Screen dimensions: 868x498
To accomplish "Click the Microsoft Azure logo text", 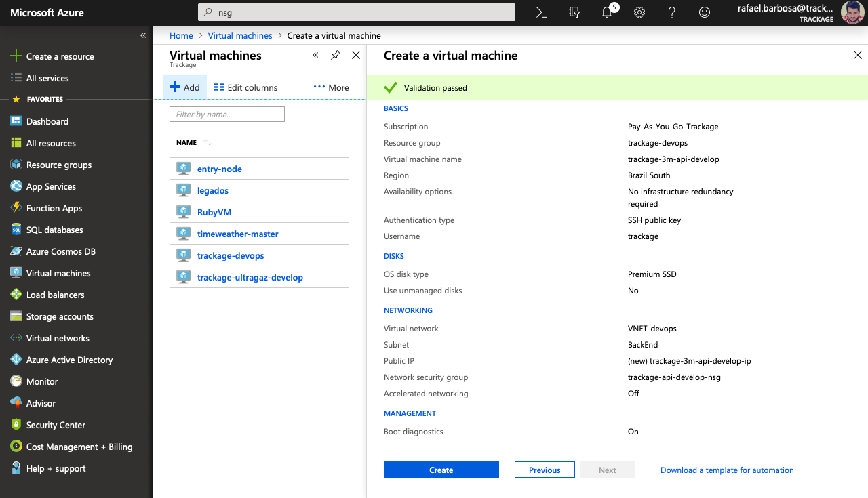I will pos(47,13).
